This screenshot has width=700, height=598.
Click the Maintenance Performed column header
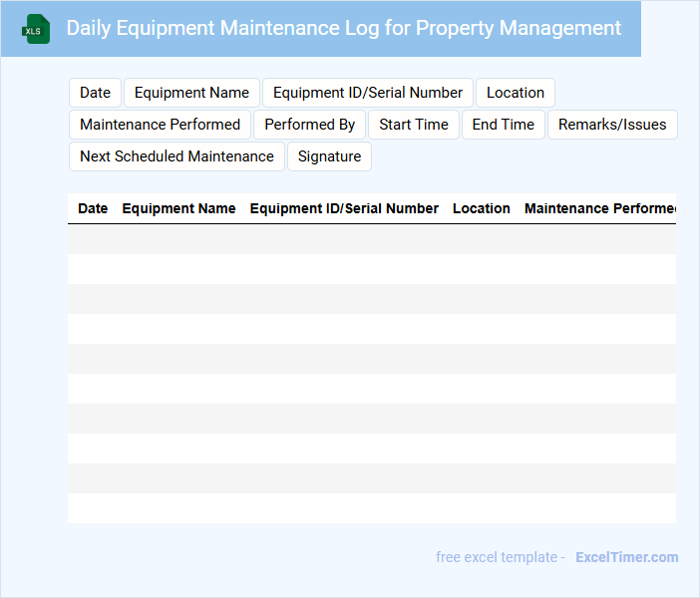[600, 208]
